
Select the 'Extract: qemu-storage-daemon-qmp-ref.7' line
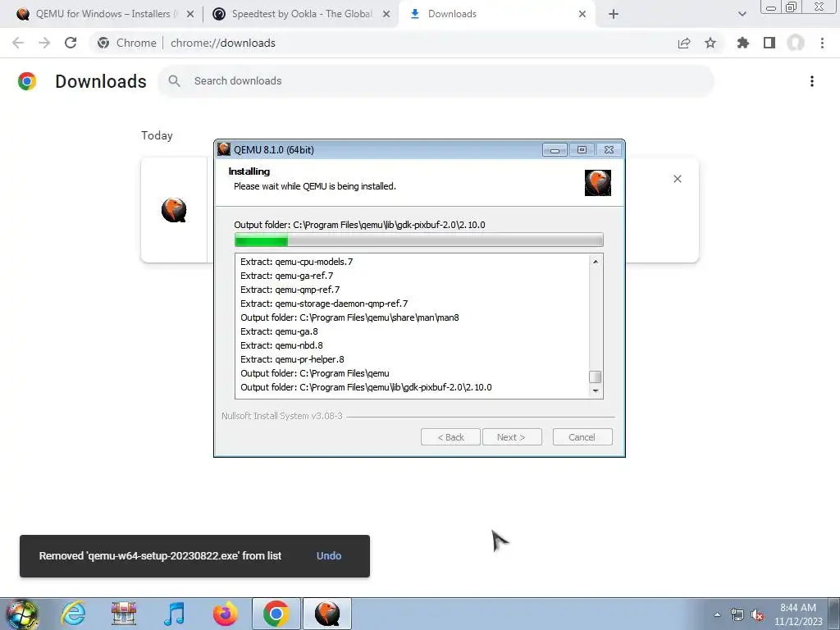coord(323,304)
